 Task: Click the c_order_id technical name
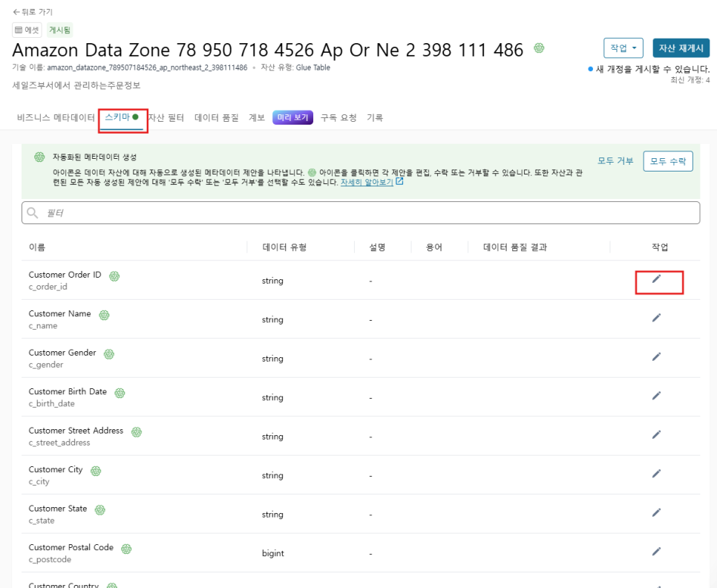(48, 287)
